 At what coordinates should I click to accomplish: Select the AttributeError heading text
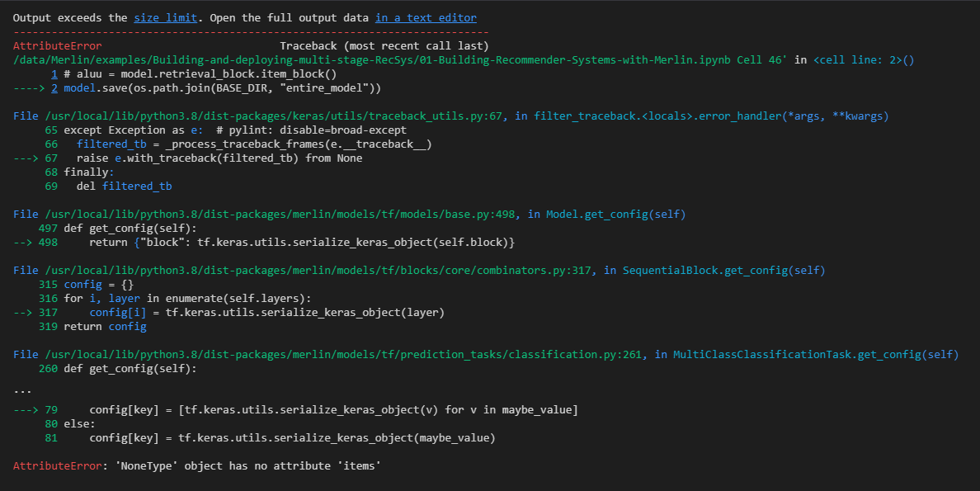coord(57,45)
